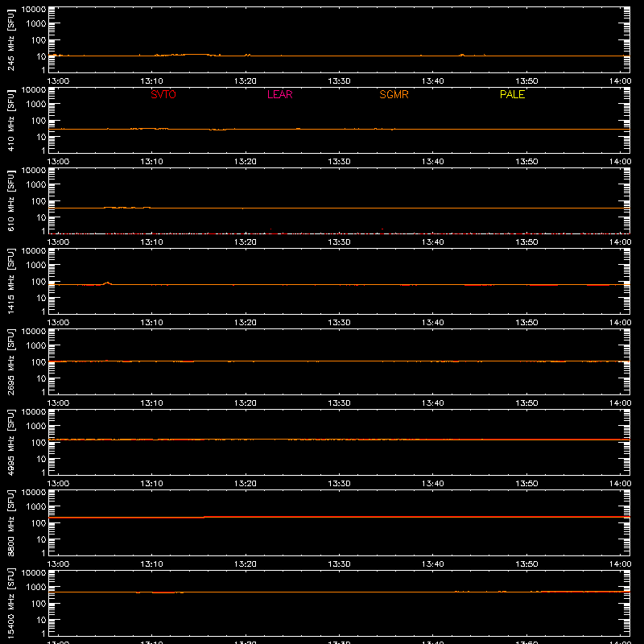This screenshot has height=644, width=644.
Task: Click '13:40' time label under 410 MHz plot
Action: [x=433, y=162]
